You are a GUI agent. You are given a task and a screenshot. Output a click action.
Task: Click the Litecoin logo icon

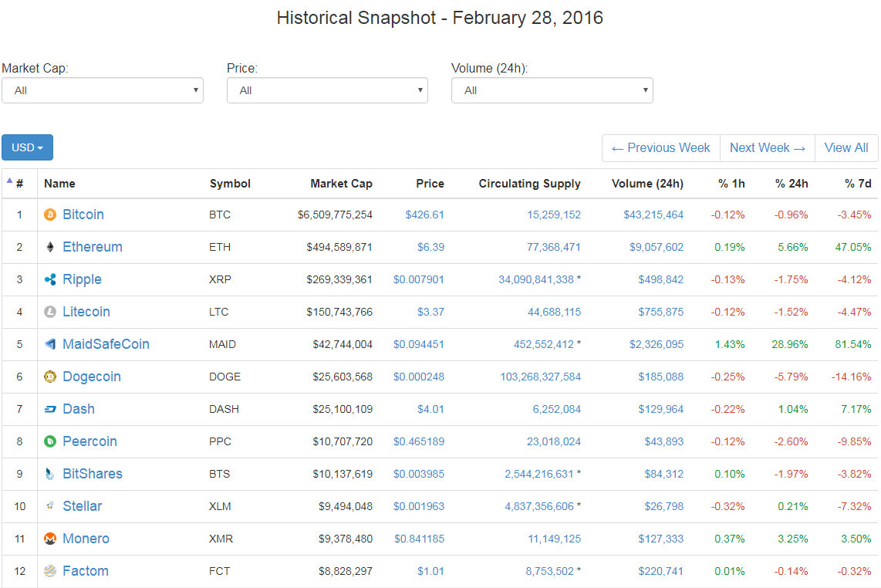click(50, 312)
